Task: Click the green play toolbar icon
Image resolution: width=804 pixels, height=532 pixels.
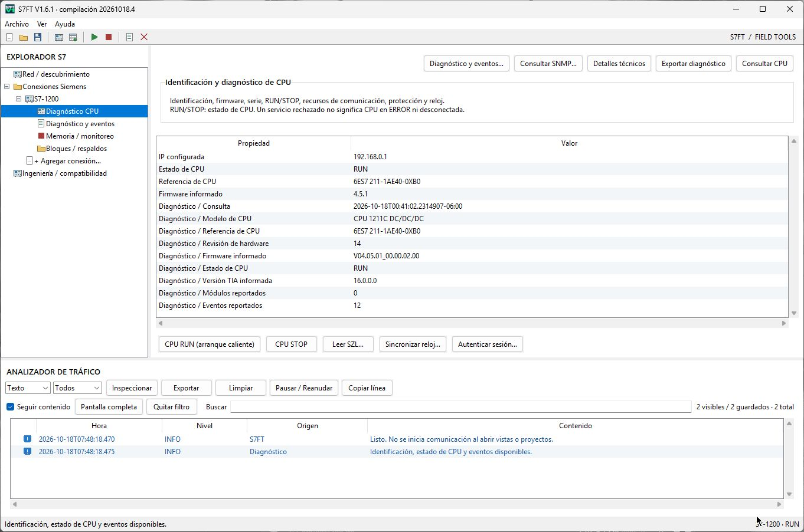Action: [x=94, y=37]
